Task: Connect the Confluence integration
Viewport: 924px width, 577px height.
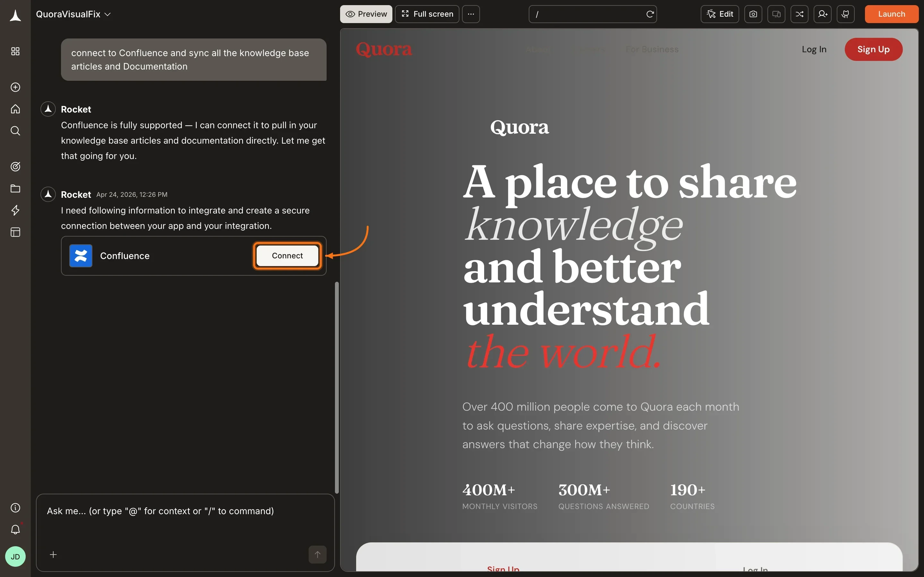Action: coord(287,256)
